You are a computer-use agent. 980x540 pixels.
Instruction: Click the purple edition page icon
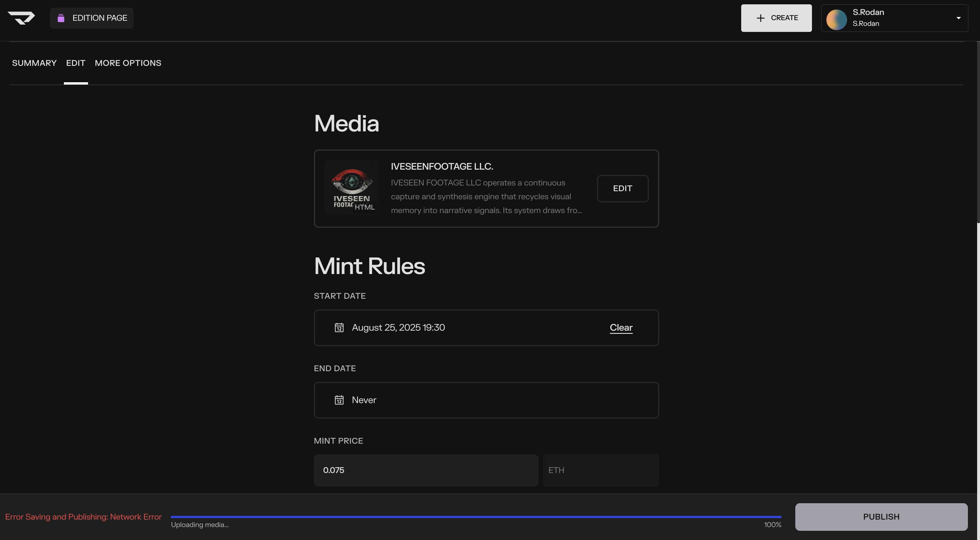61,18
